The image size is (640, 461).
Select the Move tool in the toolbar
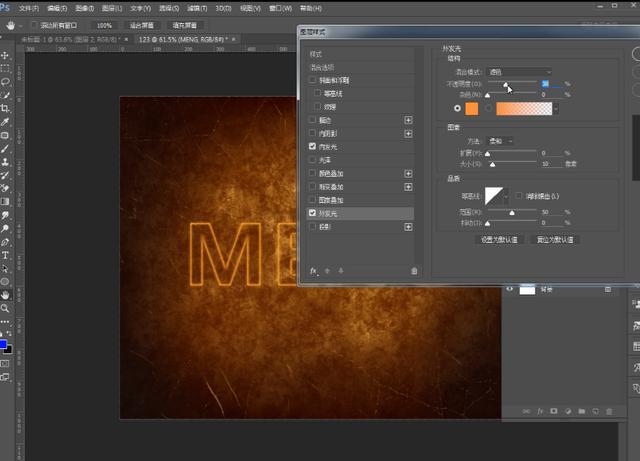click(x=5, y=55)
